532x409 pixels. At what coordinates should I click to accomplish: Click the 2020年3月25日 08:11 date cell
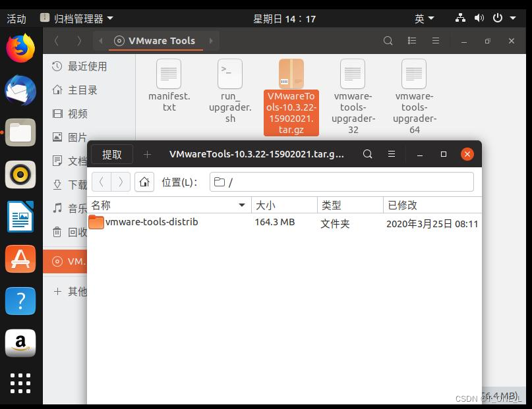432,224
